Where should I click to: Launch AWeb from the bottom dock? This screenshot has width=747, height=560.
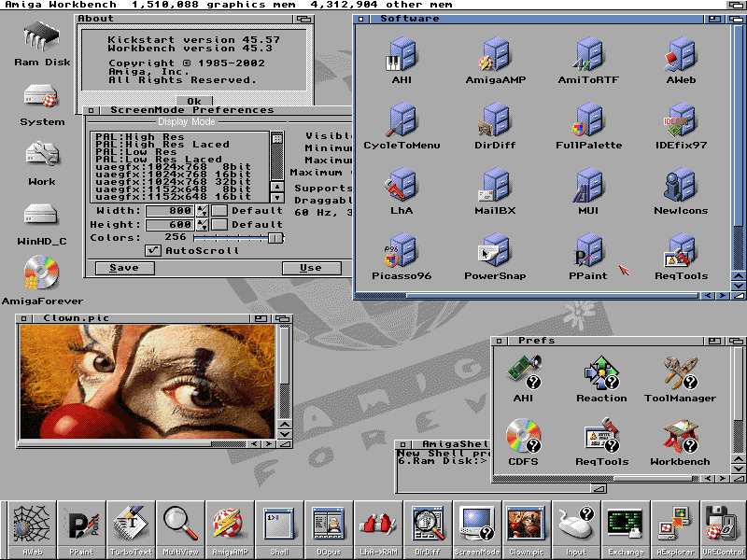pos(32,529)
